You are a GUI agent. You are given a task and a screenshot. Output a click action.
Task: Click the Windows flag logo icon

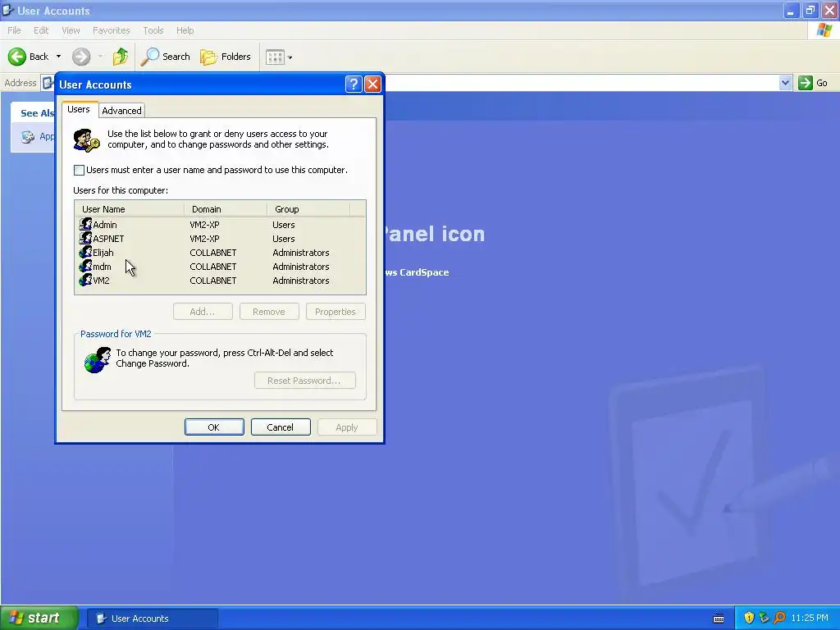pos(824,30)
